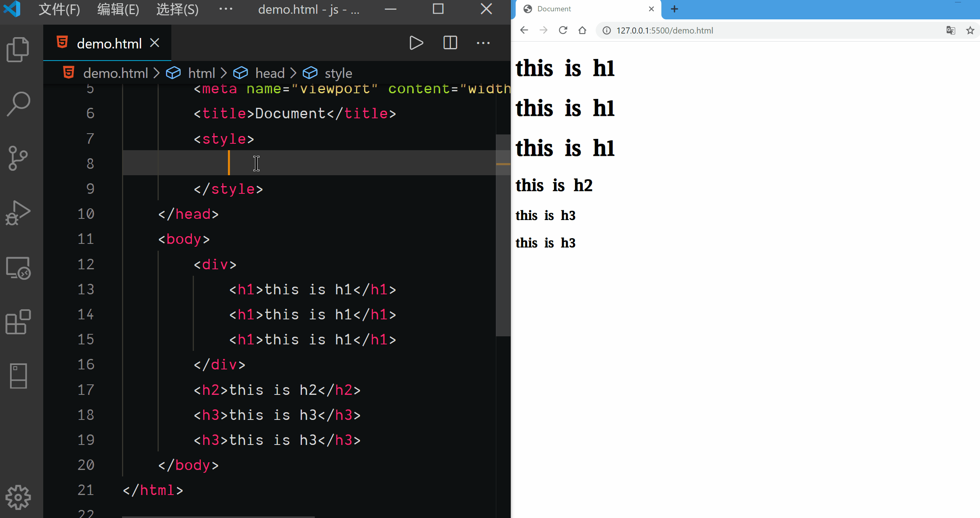Expand the head breadcrumb item
Viewport: 980px width, 518px height.
pyautogui.click(x=270, y=73)
